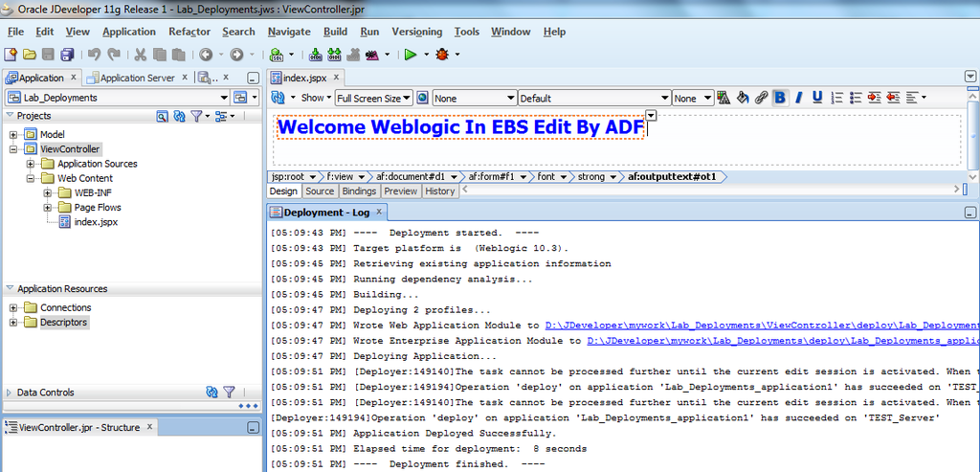Expand the Connections node

(x=13, y=307)
